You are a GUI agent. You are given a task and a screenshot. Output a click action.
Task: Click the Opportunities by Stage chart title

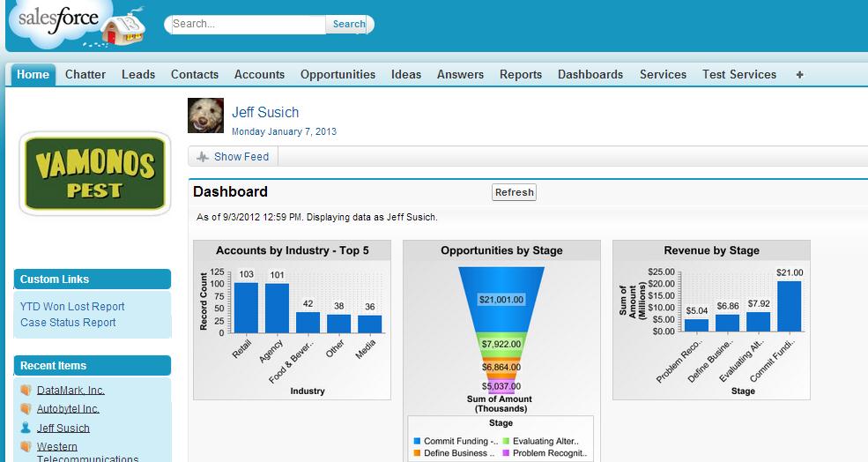point(501,250)
